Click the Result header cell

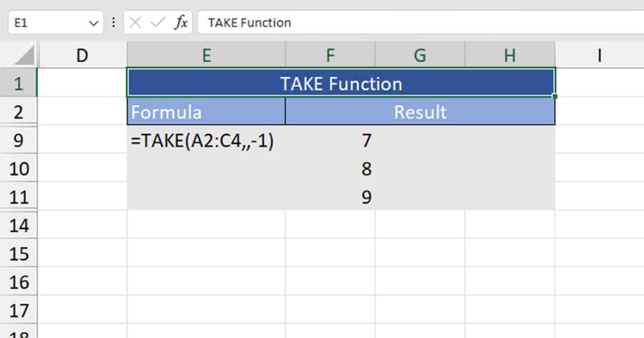click(420, 112)
